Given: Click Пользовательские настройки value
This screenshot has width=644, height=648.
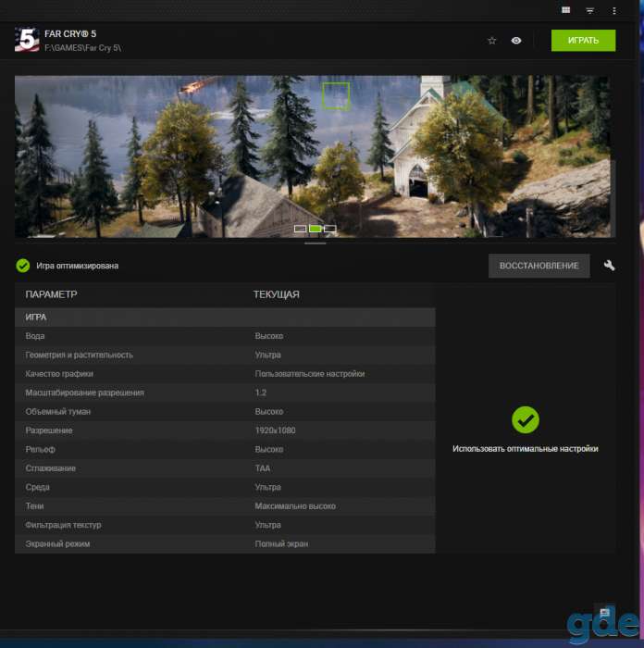Looking at the screenshot, I should [310, 374].
